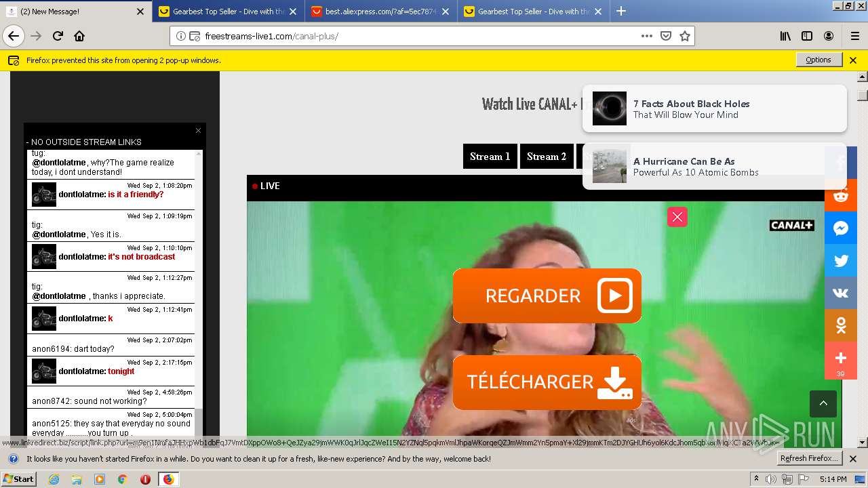The width and height of the screenshot is (868, 488).
Task: Click the forward navigation arrow
Action: coord(36,36)
